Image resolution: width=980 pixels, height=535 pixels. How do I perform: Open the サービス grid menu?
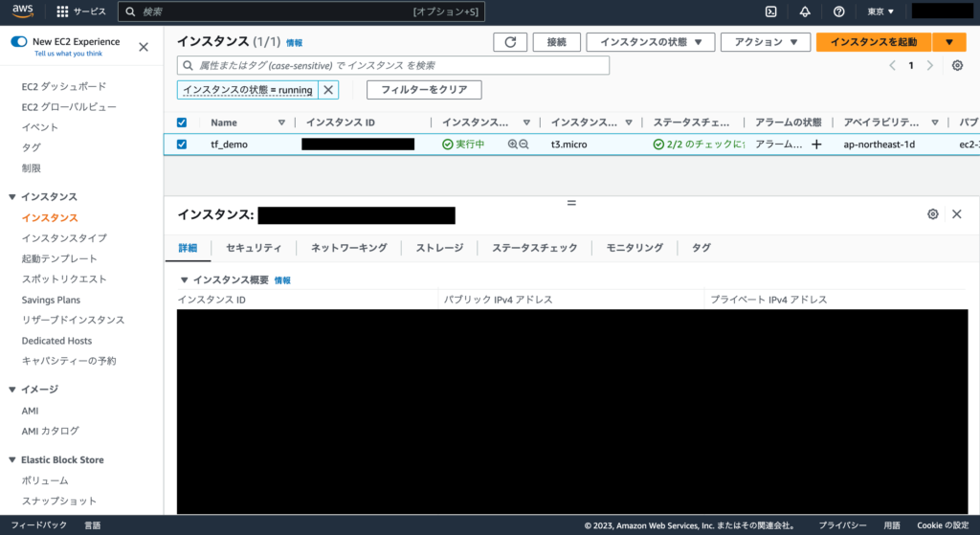click(x=81, y=11)
